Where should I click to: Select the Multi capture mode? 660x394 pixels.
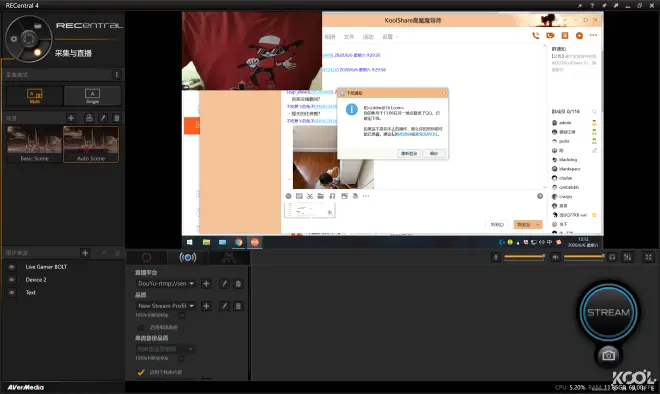(x=35, y=96)
